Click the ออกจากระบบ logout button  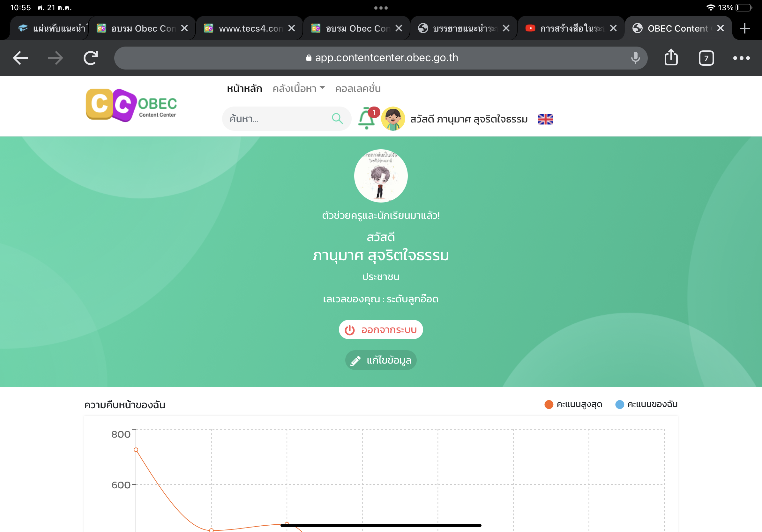click(381, 329)
